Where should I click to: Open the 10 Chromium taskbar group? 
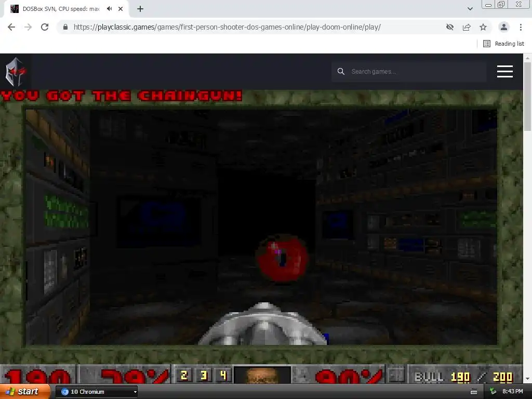(96, 392)
